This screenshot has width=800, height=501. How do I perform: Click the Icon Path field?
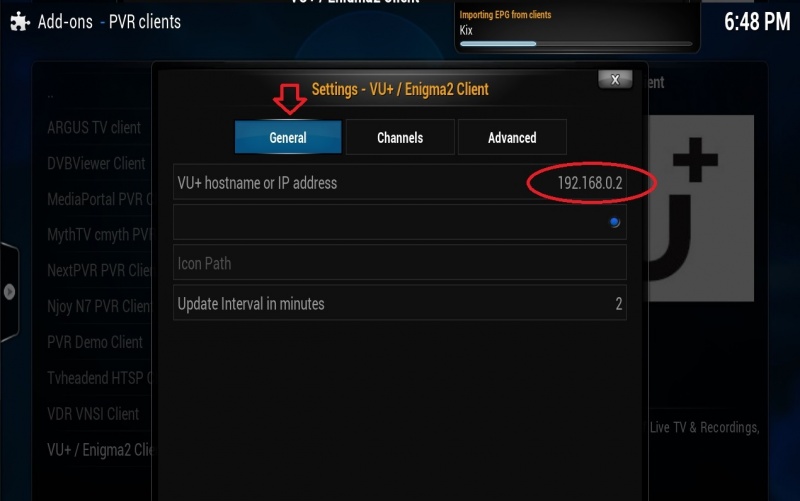pyautogui.click(x=399, y=263)
